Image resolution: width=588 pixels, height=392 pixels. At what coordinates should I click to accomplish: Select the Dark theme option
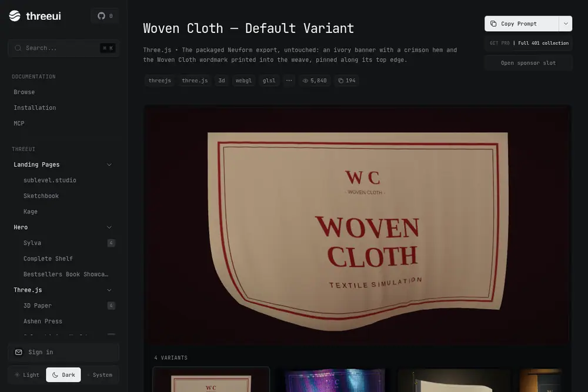coord(64,375)
